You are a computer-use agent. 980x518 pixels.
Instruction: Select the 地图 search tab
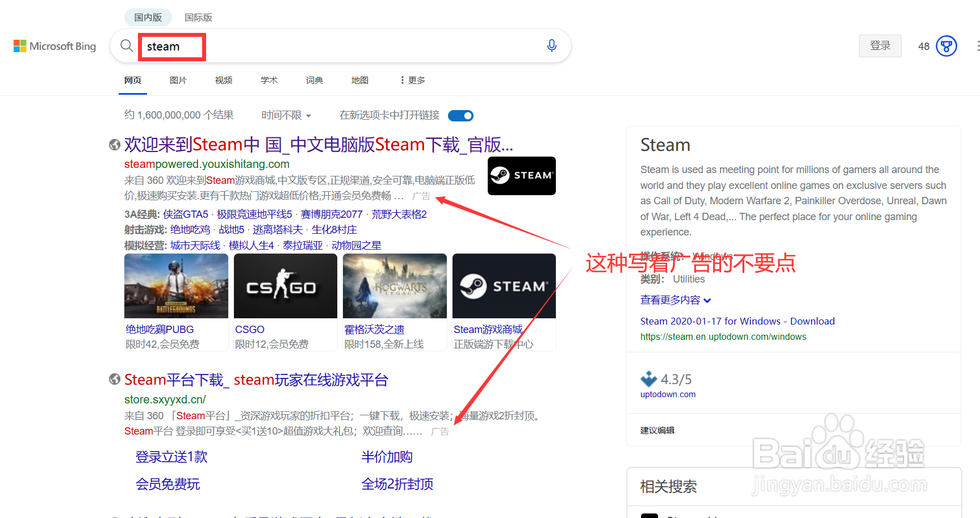360,80
